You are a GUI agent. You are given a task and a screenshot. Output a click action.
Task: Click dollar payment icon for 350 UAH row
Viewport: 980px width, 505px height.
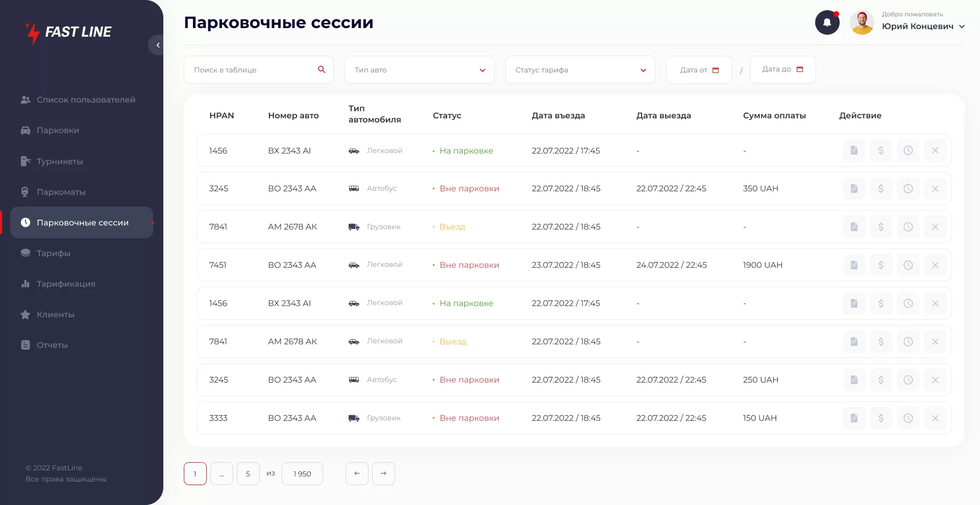(881, 189)
